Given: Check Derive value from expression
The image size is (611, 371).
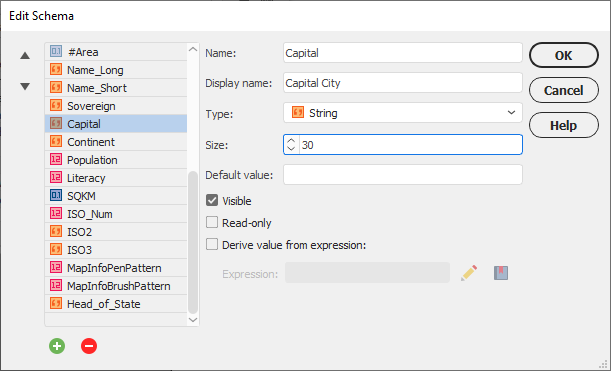Looking at the screenshot, I should point(212,245).
